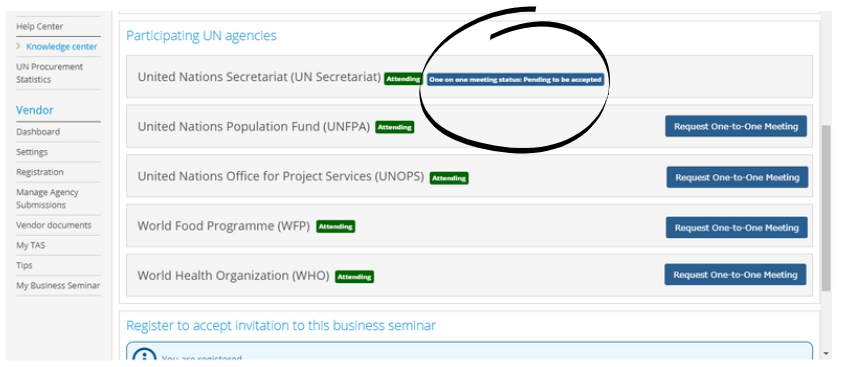Open Help Center link in sidebar
Viewport: 841px width, 367px height.
click(40, 26)
